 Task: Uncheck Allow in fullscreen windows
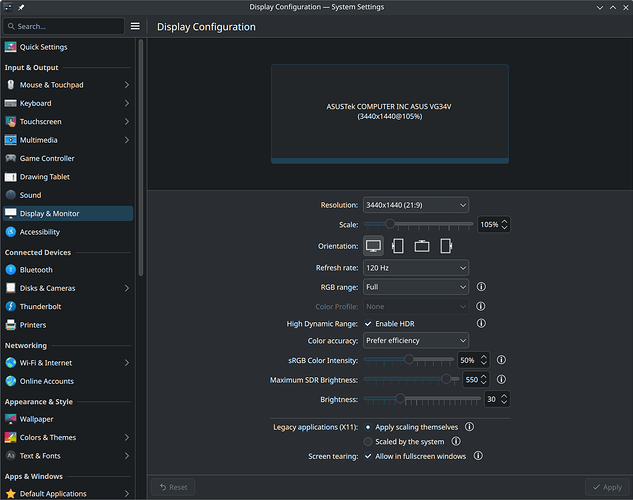tap(368, 456)
